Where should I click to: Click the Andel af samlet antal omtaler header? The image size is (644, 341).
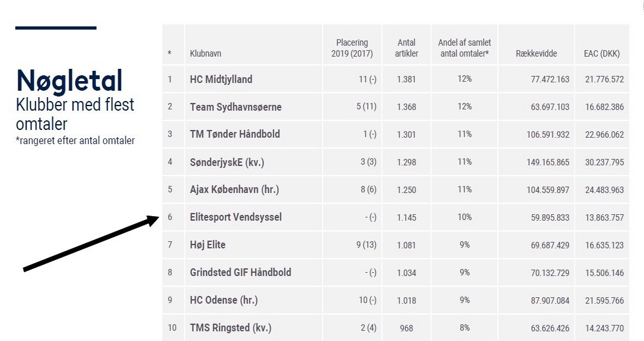464,48
